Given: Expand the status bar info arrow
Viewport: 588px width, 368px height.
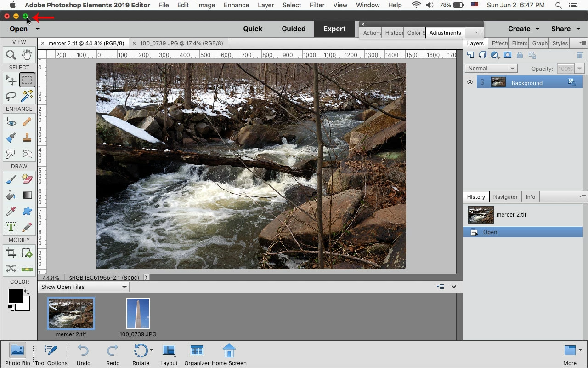Looking at the screenshot, I should tap(146, 277).
